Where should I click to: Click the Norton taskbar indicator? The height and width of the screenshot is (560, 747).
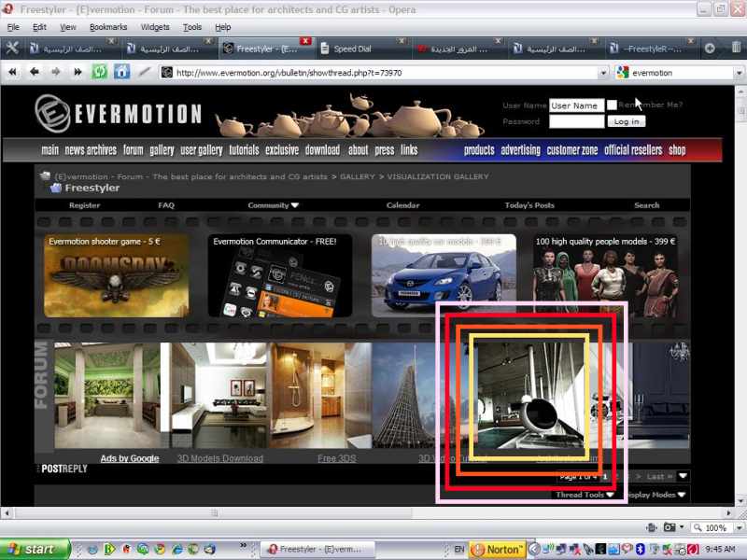click(x=498, y=549)
